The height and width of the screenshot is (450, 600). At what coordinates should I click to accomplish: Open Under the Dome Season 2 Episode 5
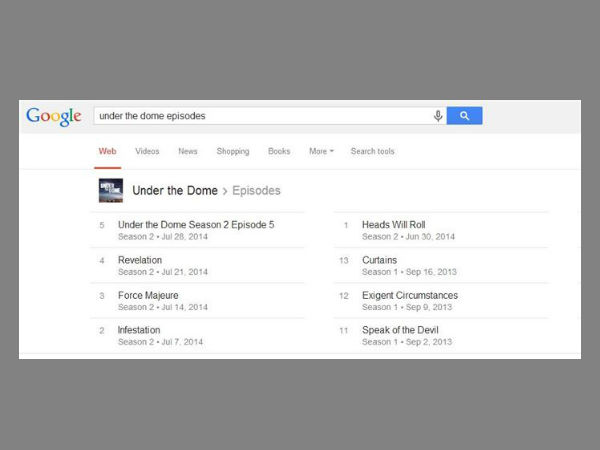point(196,225)
